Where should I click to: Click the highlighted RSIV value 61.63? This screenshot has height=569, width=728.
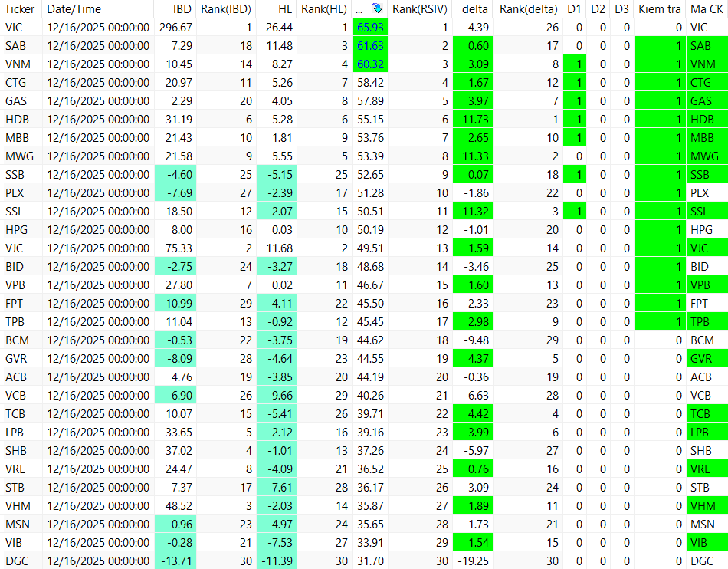[370, 46]
